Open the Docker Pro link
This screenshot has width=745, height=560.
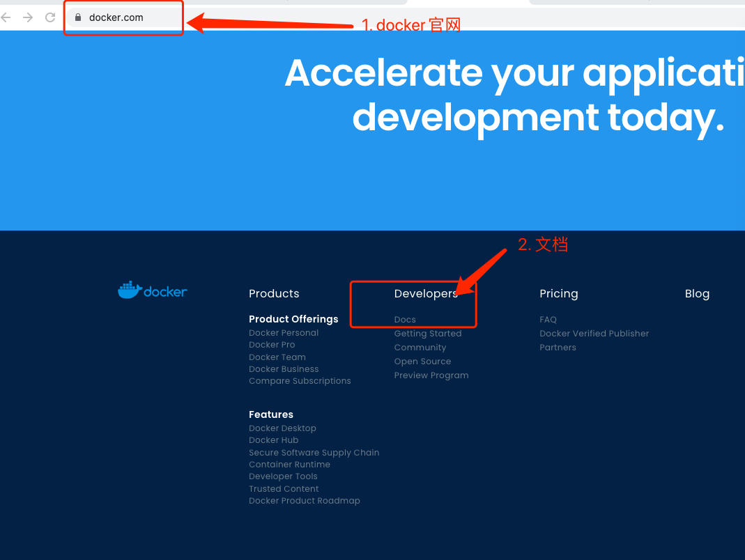click(x=272, y=345)
